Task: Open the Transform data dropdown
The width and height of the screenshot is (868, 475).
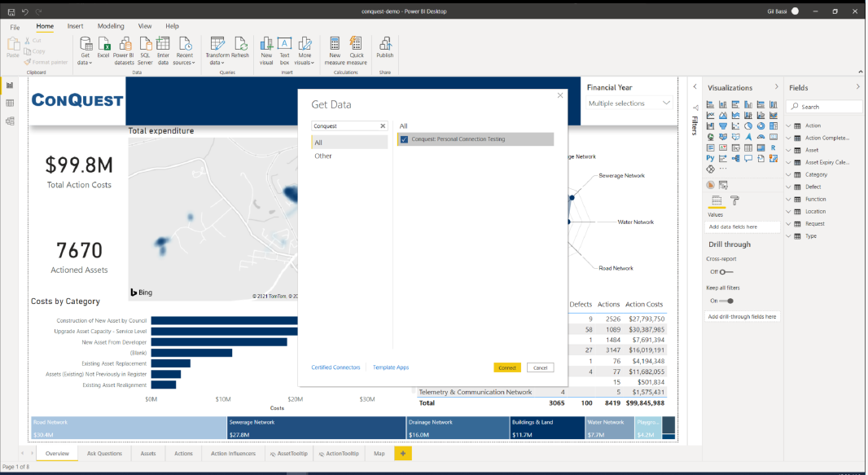Action: pyautogui.click(x=217, y=51)
